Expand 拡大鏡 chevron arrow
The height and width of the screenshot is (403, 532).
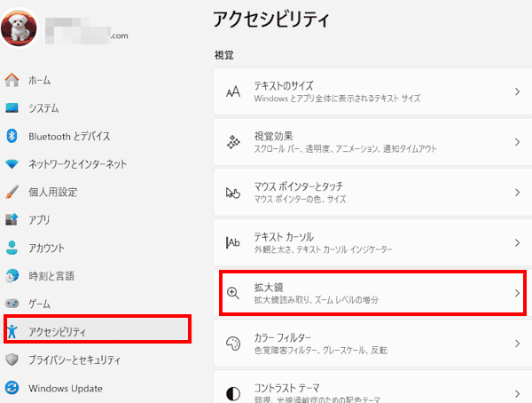click(518, 293)
